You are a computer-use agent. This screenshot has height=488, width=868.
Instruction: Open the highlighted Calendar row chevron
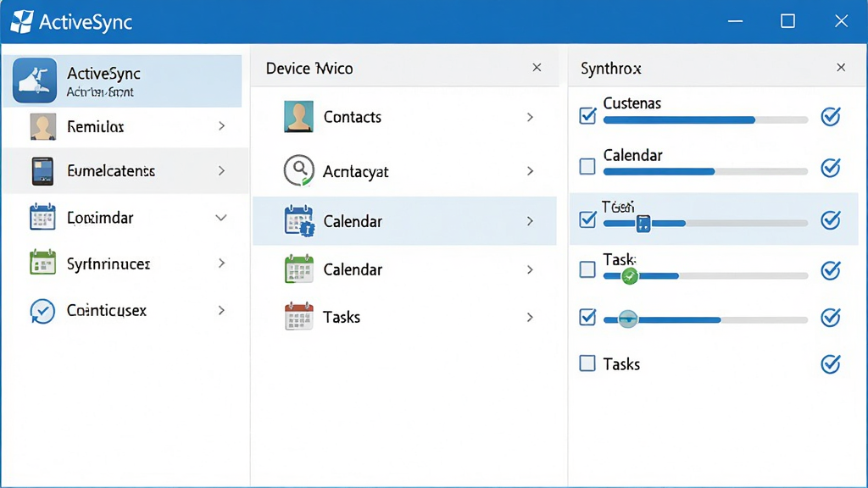pos(530,221)
